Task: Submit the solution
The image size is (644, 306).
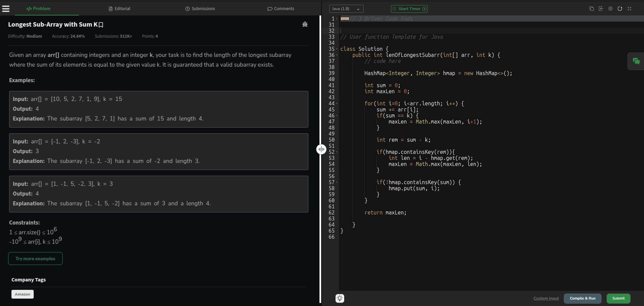Action: tap(618, 298)
